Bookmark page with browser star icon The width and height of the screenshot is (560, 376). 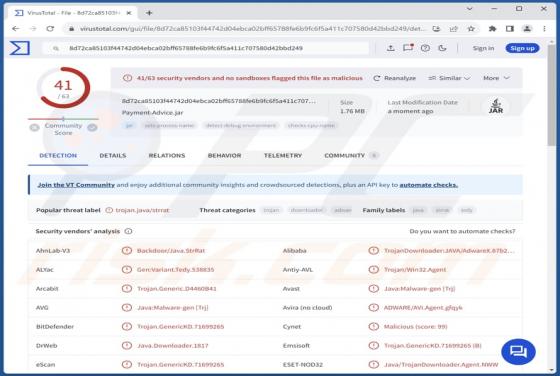[471, 29]
